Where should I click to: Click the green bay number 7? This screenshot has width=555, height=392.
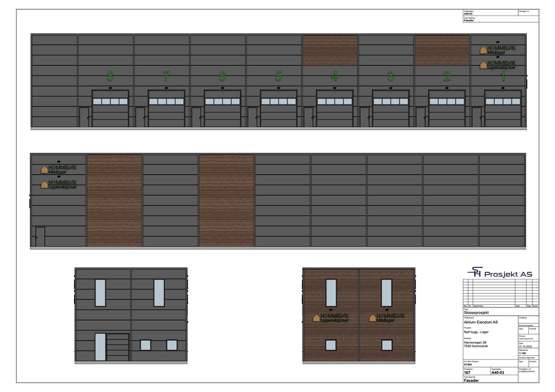tap(166, 76)
